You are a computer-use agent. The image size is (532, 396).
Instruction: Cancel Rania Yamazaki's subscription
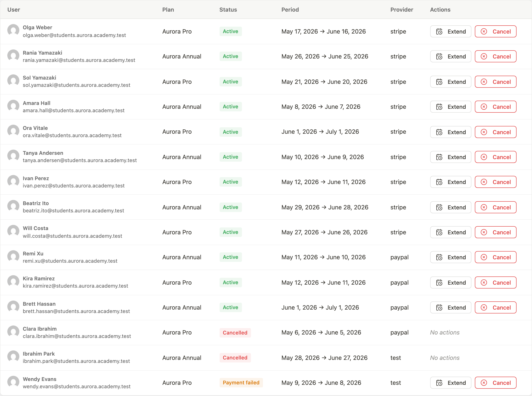click(495, 56)
